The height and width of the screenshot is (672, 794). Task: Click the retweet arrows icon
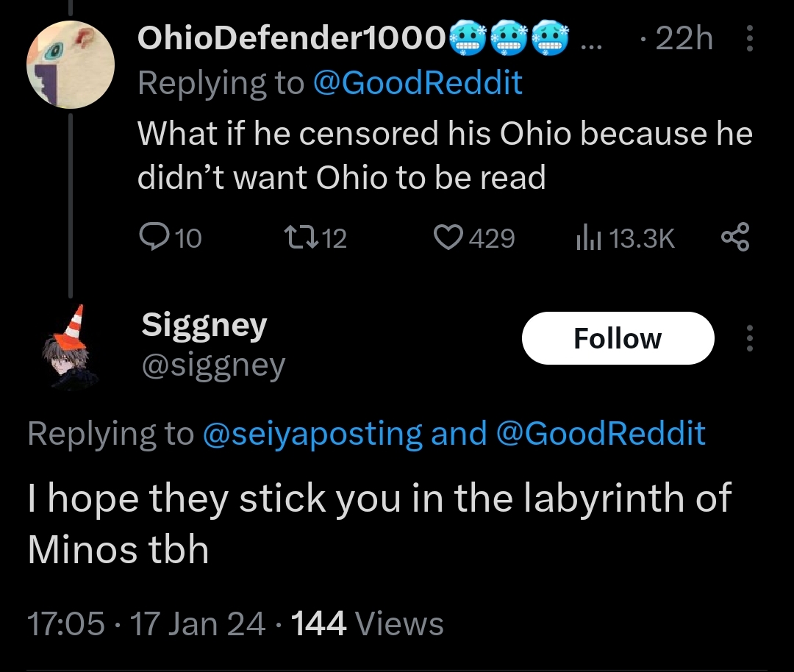tap(301, 237)
